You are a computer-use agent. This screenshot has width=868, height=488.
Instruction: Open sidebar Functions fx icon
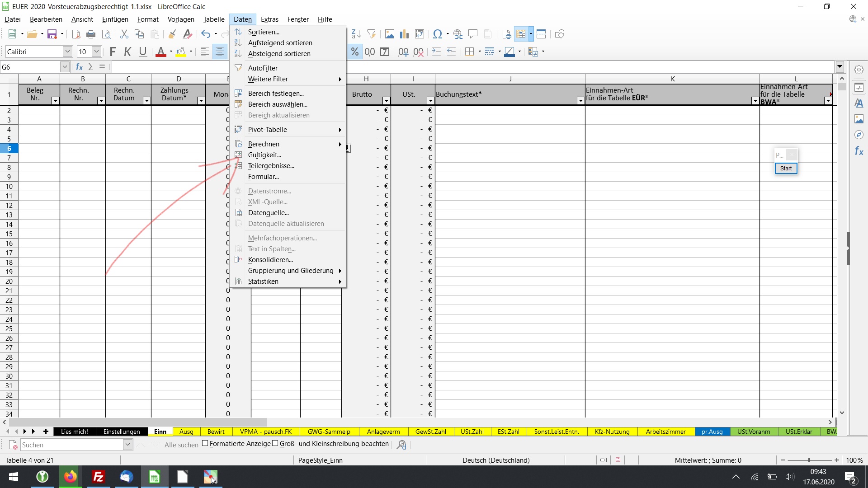click(859, 151)
